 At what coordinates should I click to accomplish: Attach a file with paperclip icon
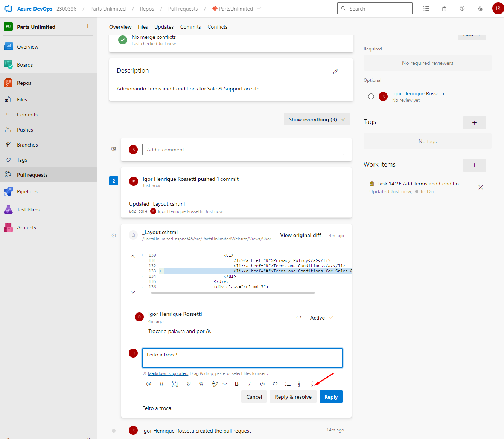click(x=189, y=384)
